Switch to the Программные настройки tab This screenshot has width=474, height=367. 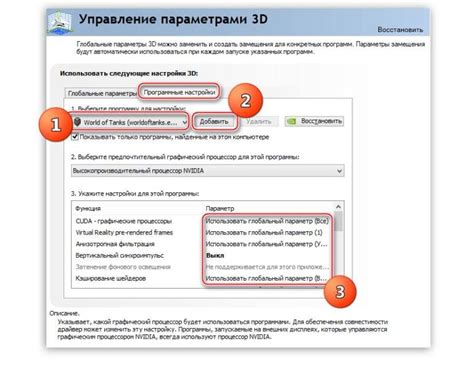(x=179, y=92)
